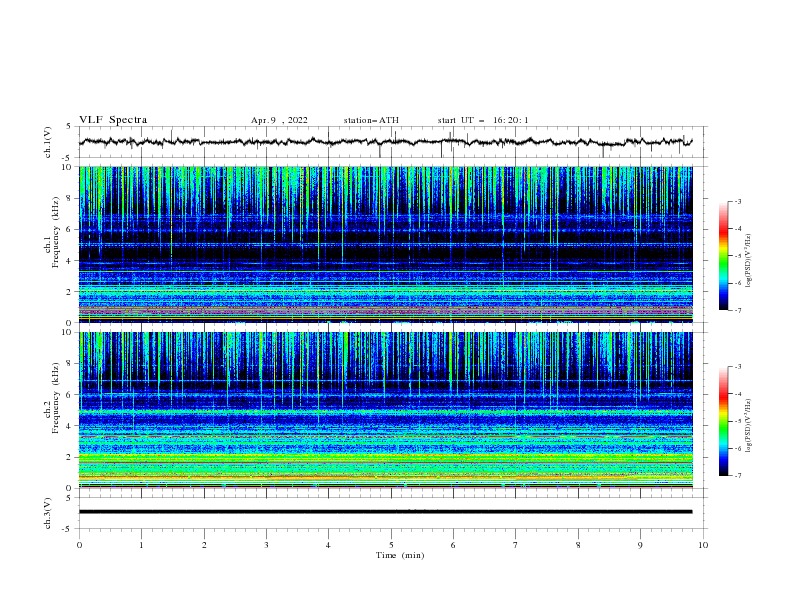Click the time axis tick label '0'
Viewport: 792px width, 612px height.
(x=79, y=545)
